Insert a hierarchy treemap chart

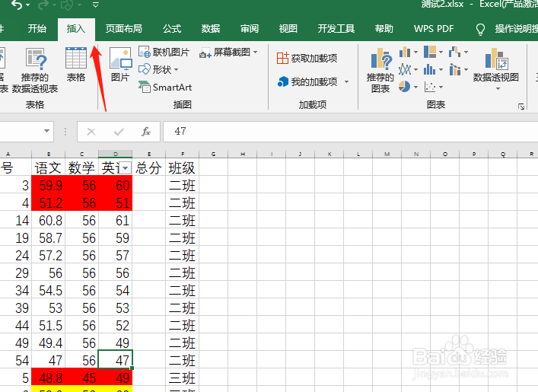[430, 53]
